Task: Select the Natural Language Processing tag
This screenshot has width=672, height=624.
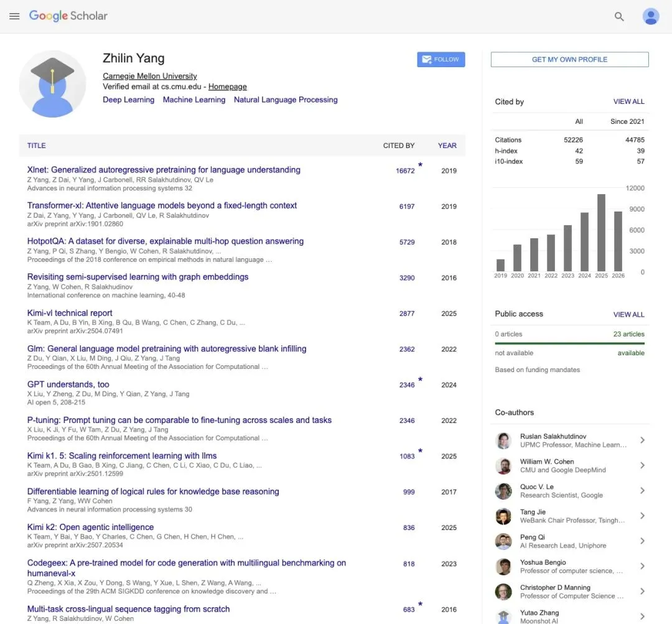Action: [286, 100]
